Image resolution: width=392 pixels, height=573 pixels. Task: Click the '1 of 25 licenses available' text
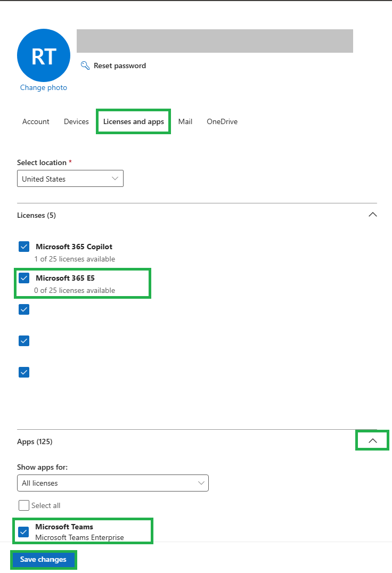coord(75,259)
